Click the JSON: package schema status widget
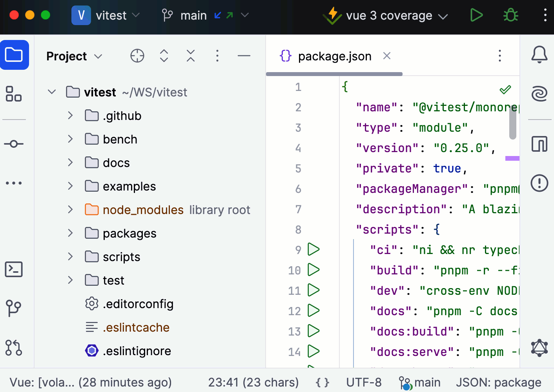Viewport: 554px width, 392px height. [498, 382]
